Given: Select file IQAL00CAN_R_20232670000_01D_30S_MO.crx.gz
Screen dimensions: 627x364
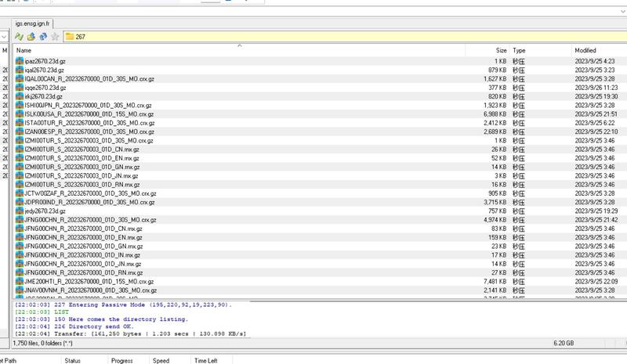Looking at the screenshot, I should pos(89,79).
